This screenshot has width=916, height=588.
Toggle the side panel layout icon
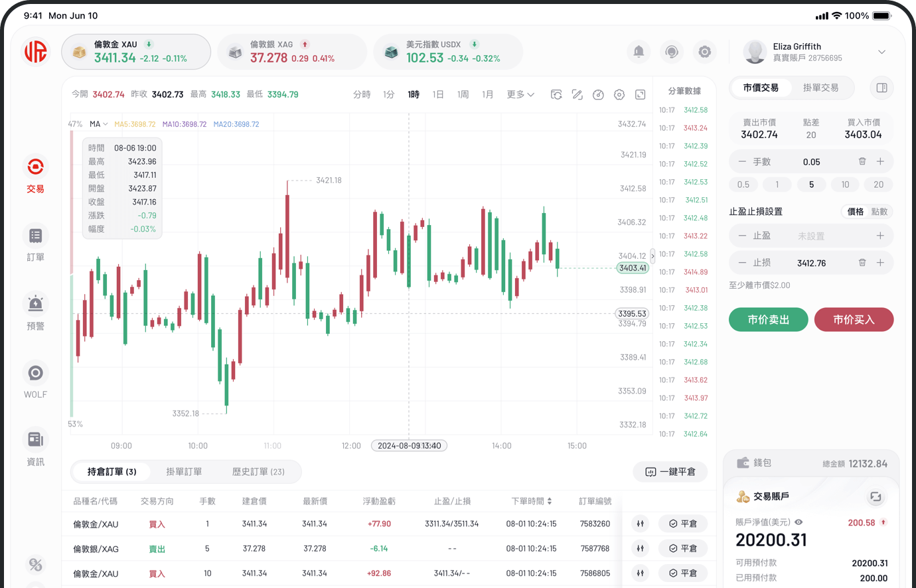pyautogui.click(x=881, y=88)
